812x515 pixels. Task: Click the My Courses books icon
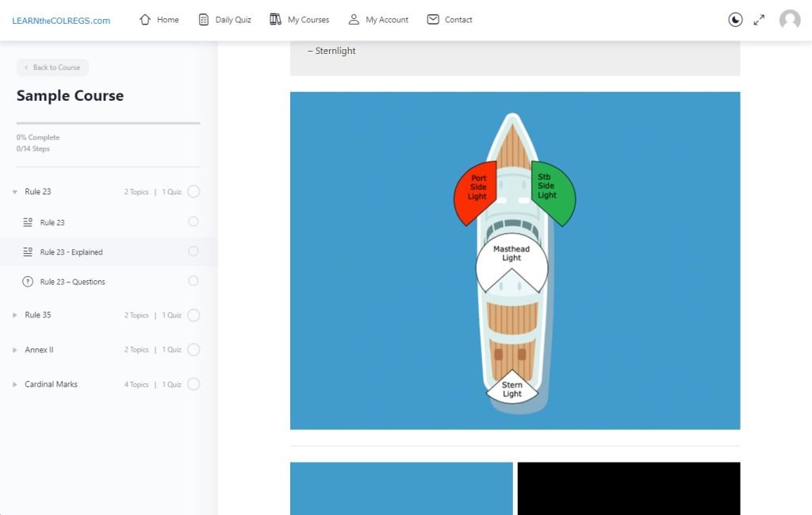coord(275,20)
